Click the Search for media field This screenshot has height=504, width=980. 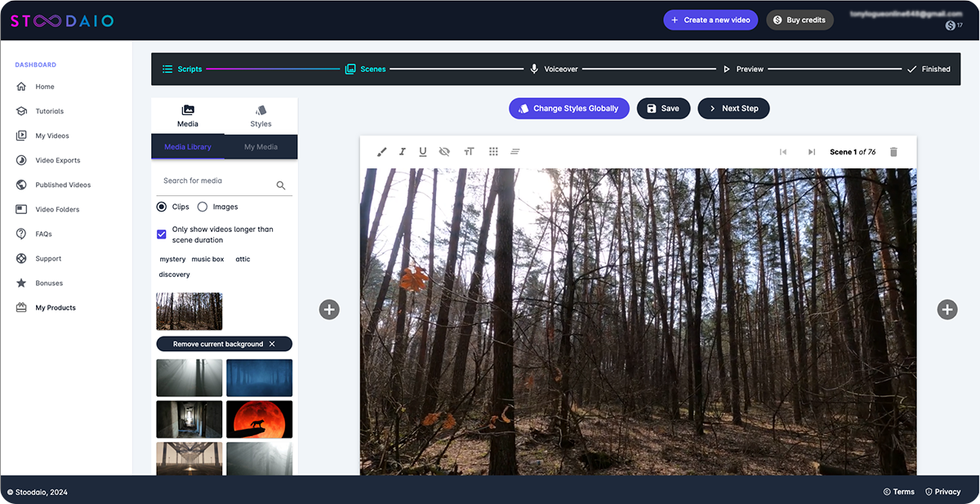214,181
